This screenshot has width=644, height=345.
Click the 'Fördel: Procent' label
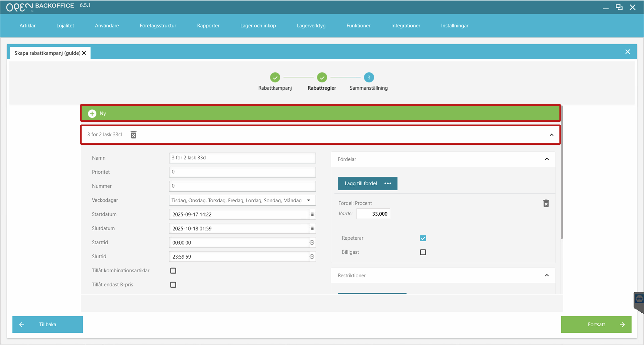355,203
